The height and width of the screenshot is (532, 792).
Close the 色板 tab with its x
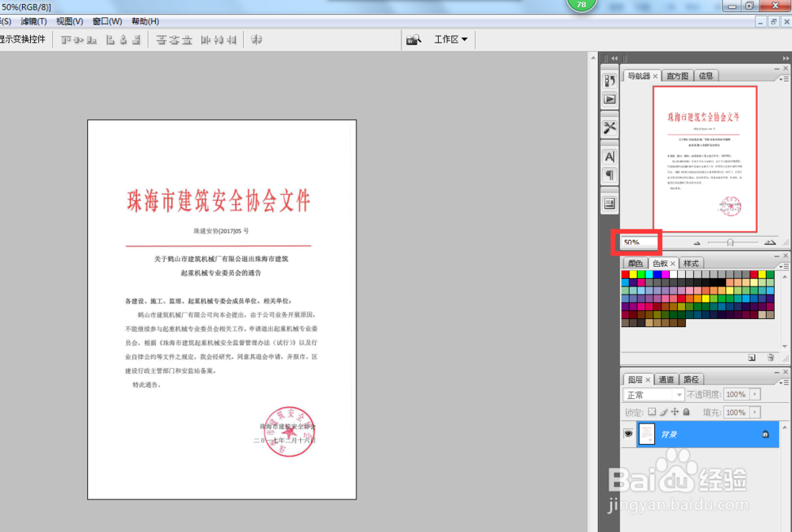(x=672, y=264)
